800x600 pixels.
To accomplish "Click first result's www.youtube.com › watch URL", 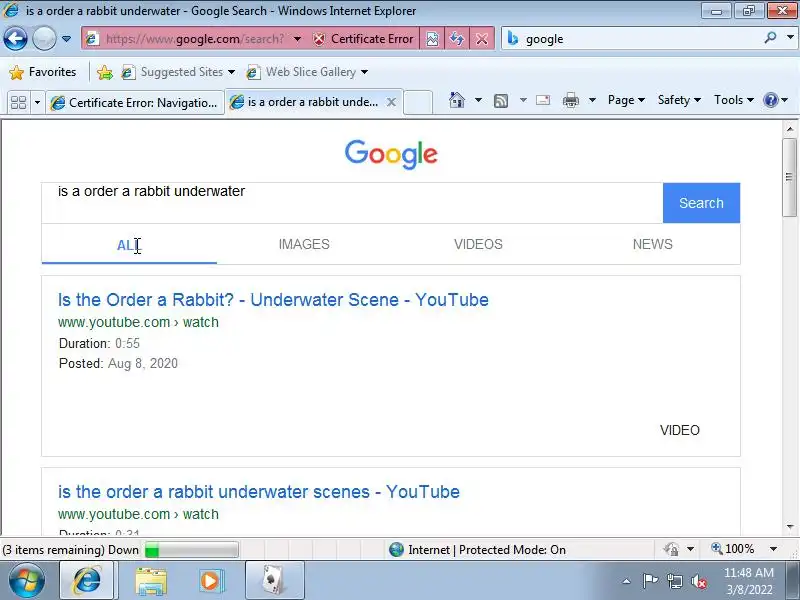I will click(x=138, y=322).
